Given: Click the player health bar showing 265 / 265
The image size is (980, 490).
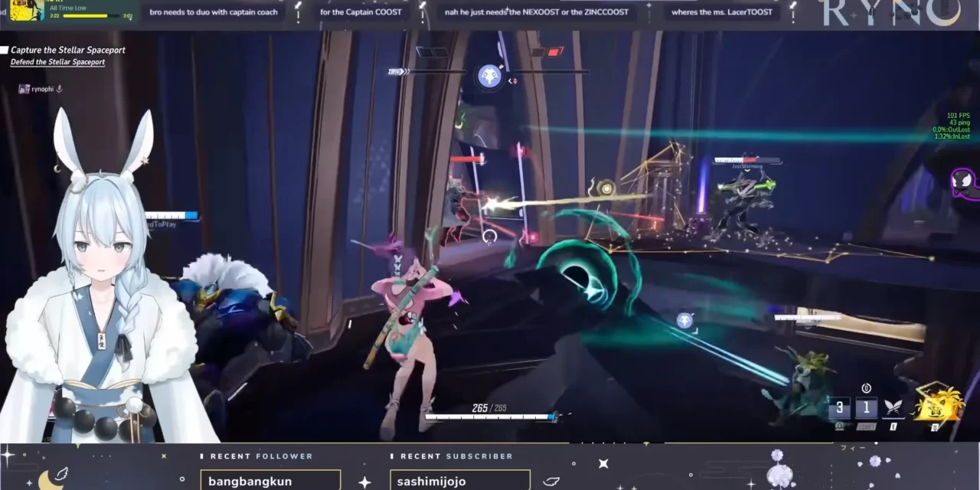Looking at the screenshot, I should coord(491,417).
